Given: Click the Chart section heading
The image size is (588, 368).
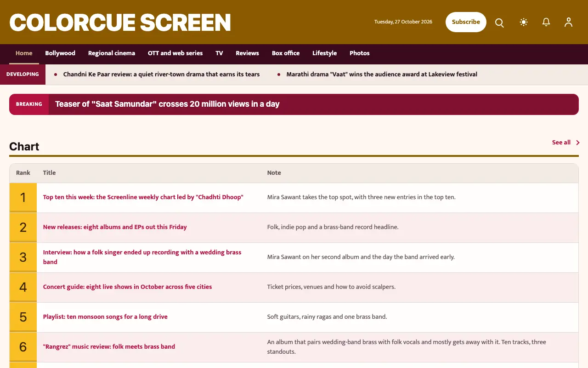Looking at the screenshot, I should (24, 147).
